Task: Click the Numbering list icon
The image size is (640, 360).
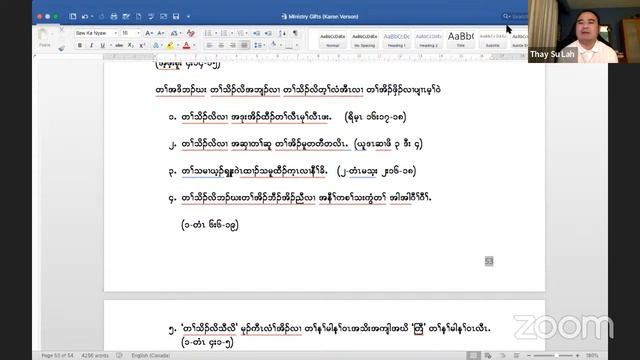Action: click(224, 33)
